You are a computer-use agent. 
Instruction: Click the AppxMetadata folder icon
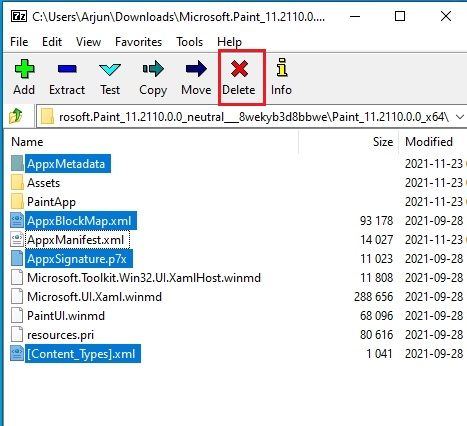click(x=17, y=164)
